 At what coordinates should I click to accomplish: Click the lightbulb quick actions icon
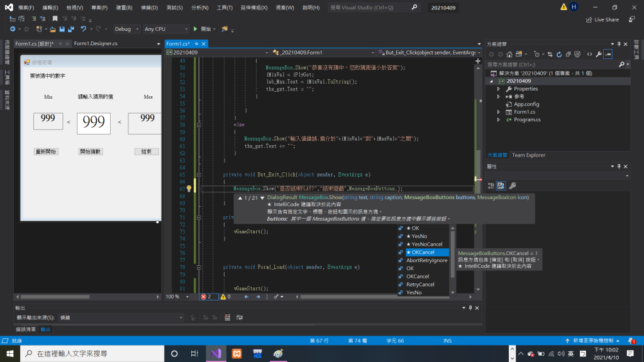tap(188, 188)
